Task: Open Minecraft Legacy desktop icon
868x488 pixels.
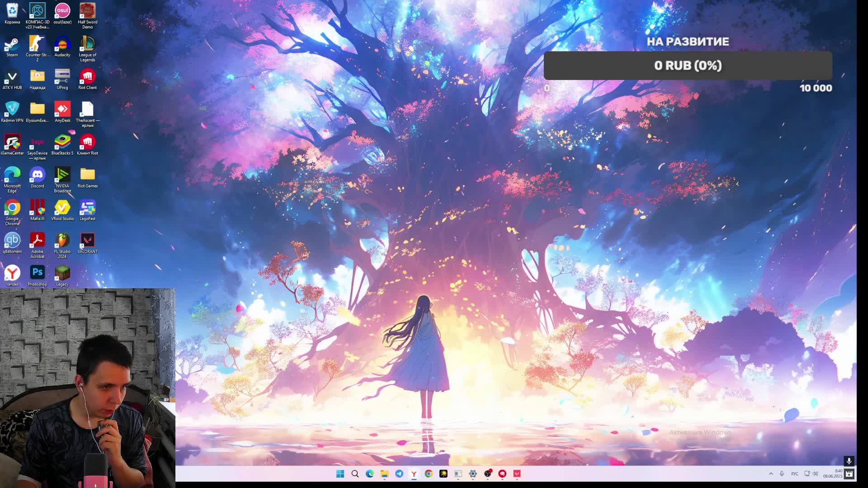Action: click(x=62, y=276)
